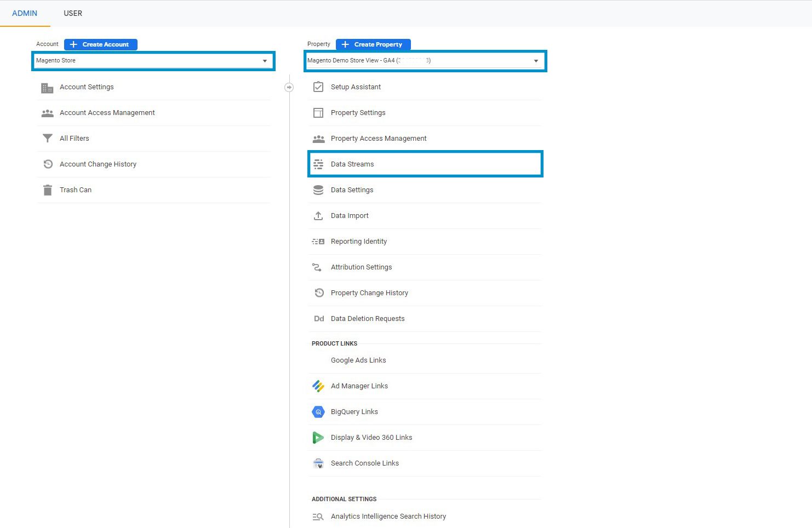The image size is (812, 528).
Task: Select the Setup Assistant checkmark icon
Action: click(318, 87)
